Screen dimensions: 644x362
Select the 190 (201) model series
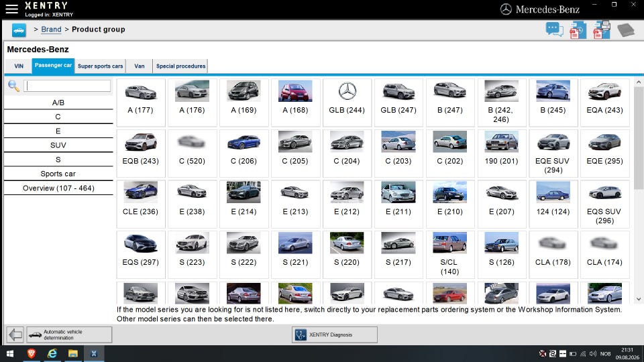(x=502, y=154)
